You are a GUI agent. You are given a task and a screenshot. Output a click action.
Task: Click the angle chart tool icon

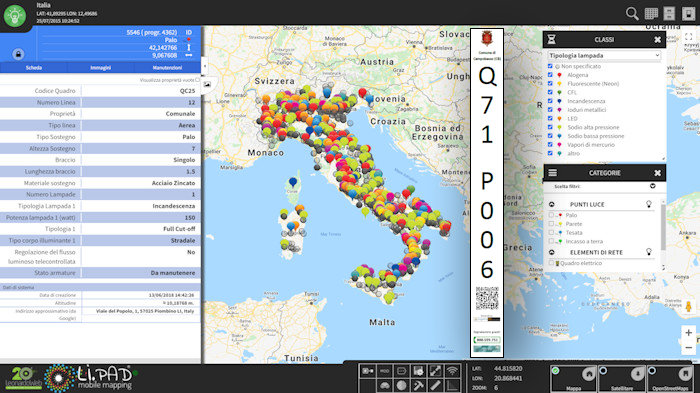(x=452, y=385)
